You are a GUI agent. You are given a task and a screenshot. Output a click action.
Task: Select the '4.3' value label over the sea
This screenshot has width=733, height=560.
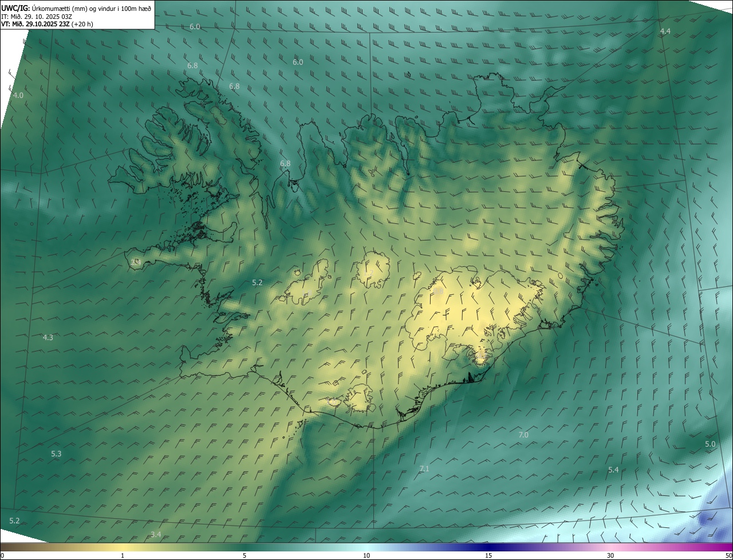pos(48,338)
